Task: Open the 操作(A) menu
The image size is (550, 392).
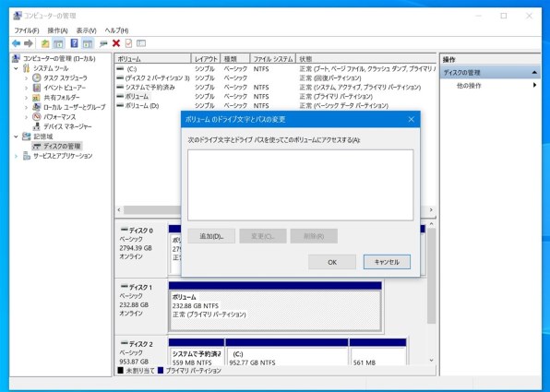Action: (57, 30)
